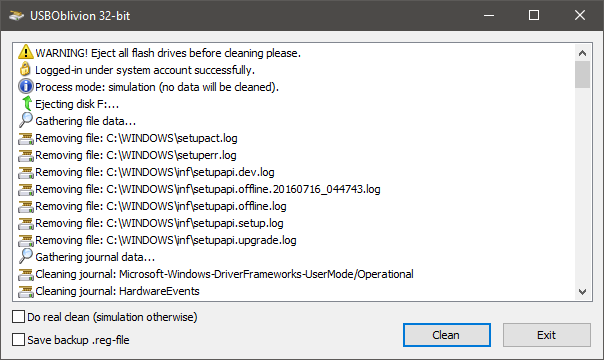Click the blue info icon for Process mode
This screenshot has width=604, height=360.
pyautogui.click(x=26, y=86)
